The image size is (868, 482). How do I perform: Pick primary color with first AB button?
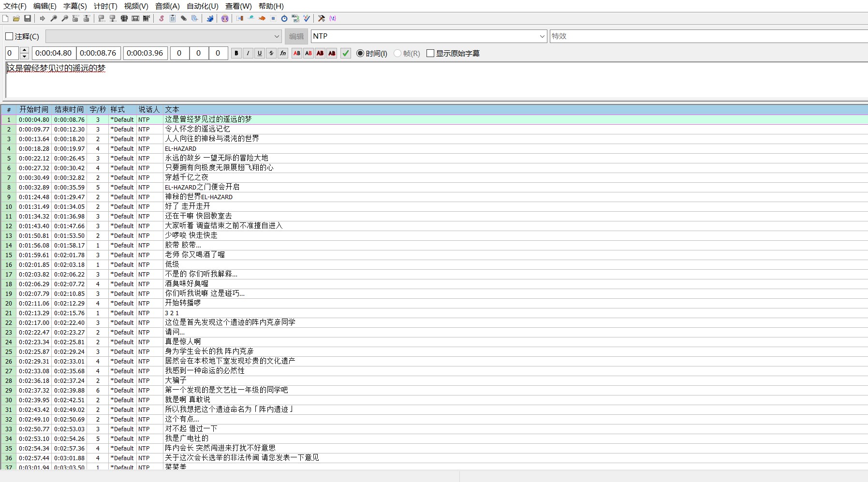(297, 53)
